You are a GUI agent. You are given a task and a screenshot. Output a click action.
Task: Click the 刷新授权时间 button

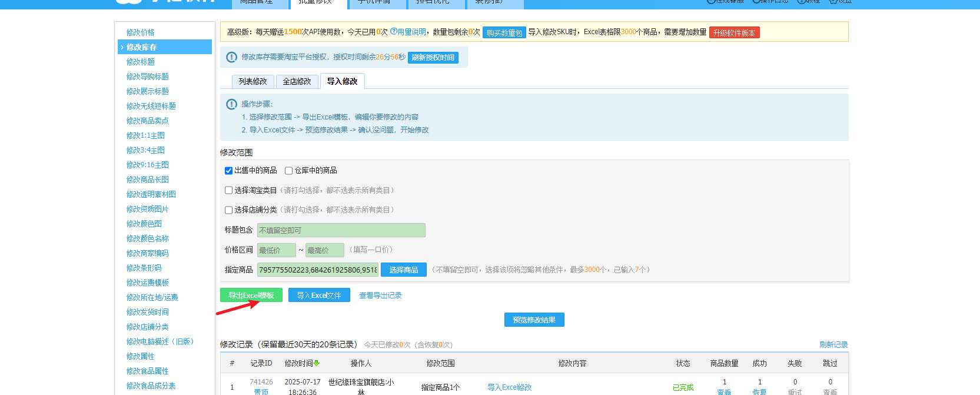coord(433,57)
